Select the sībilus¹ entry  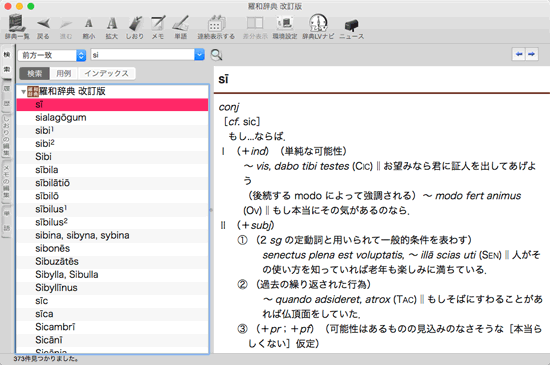click(112, 209)
